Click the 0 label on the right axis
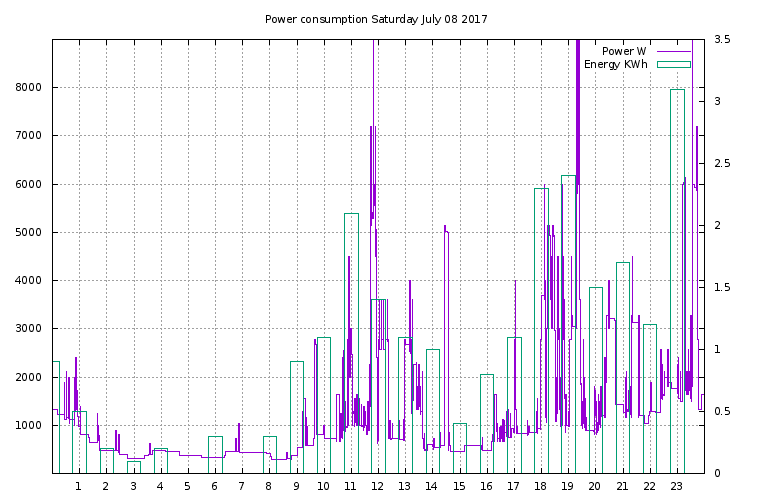Screen dimensions: 768x500 tap(716, 474)
